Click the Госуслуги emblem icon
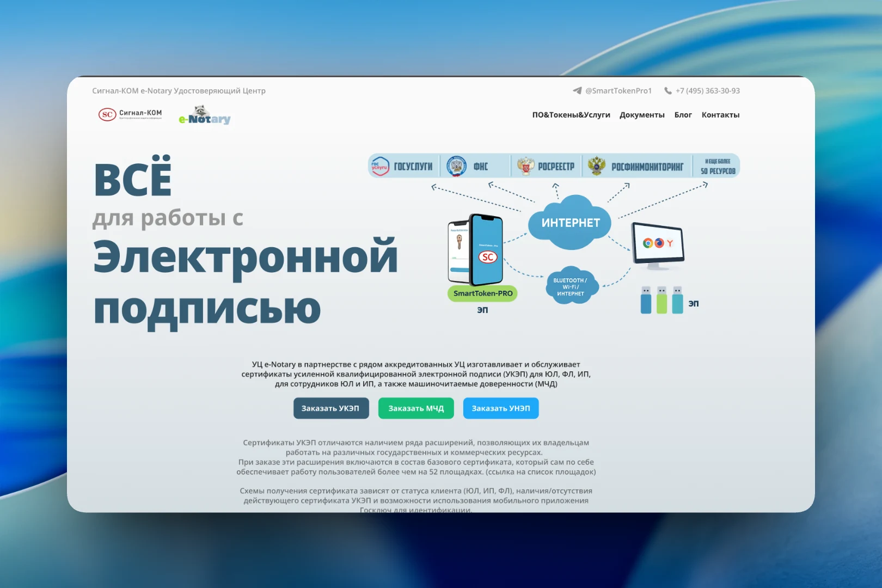The image size is (882, 588). click(379, 166)
